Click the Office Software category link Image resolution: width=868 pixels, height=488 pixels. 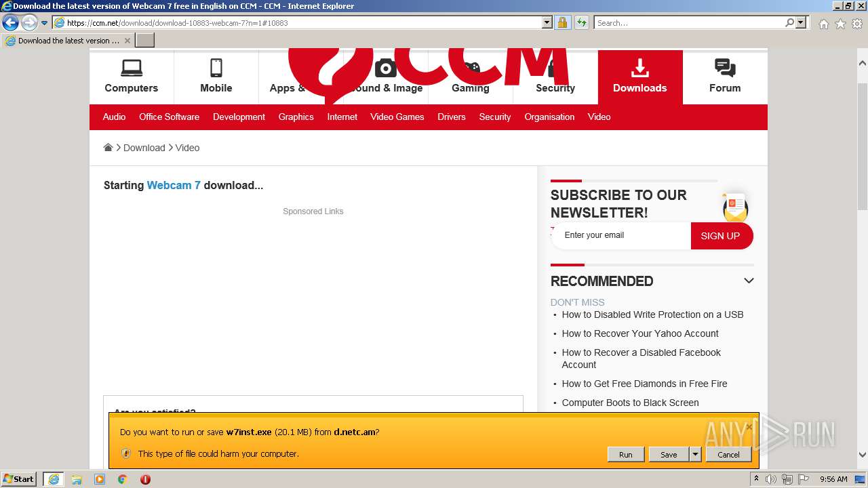pyautogui.click(x=170, y=117)
